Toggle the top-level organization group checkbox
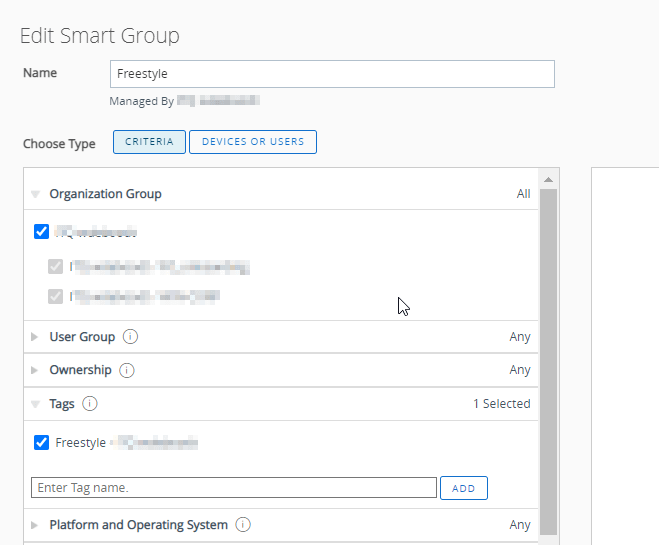 point(41,232)
